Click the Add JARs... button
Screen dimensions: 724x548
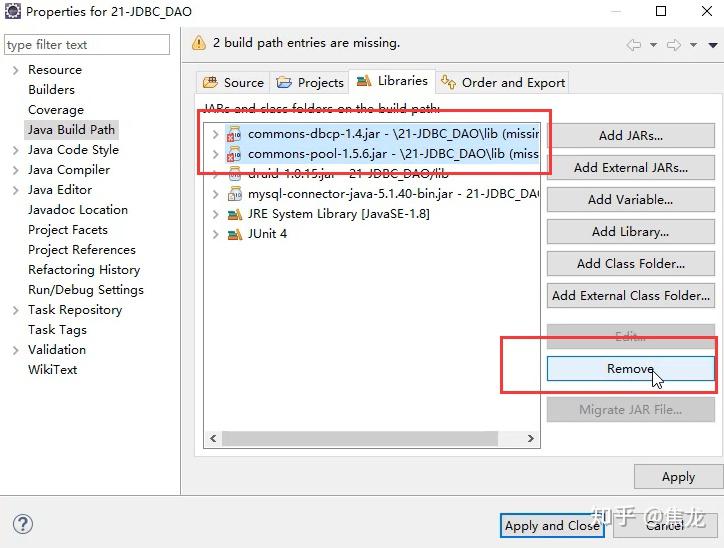click(631, 135)
